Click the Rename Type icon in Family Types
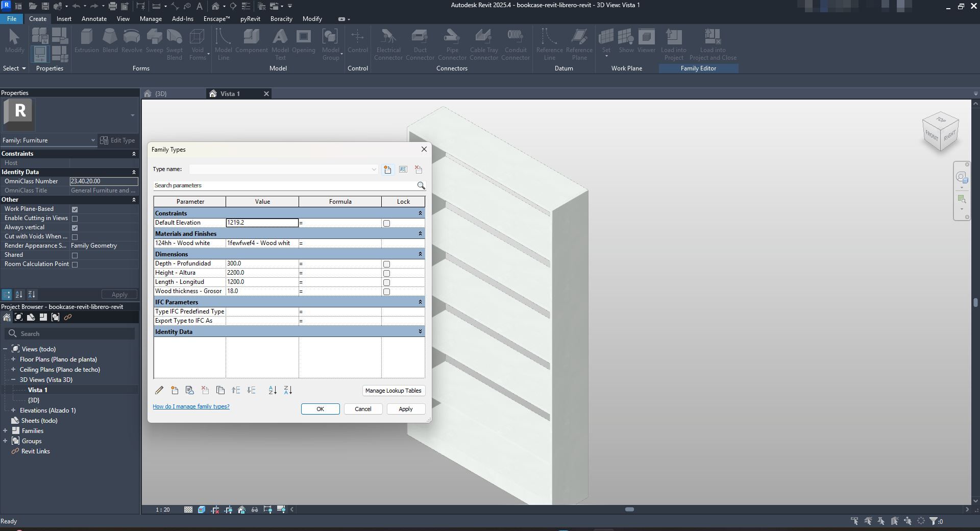The width and height of the screenshot is (980, 531). click(x=403, y=170)
